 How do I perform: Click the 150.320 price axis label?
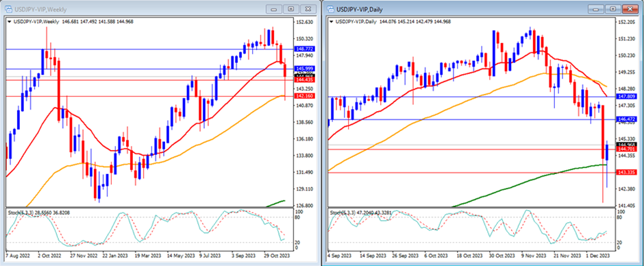click(304, 38)
